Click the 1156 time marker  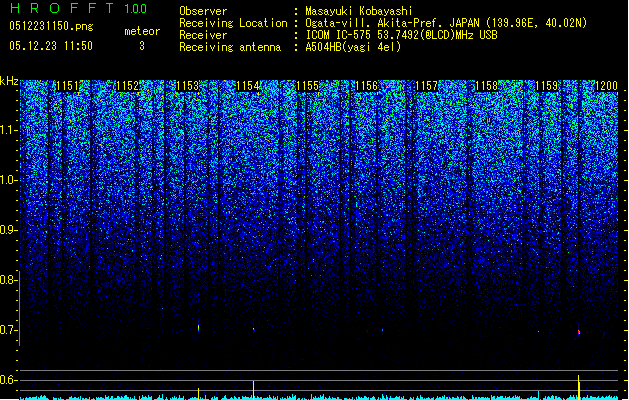coord(367,86)
